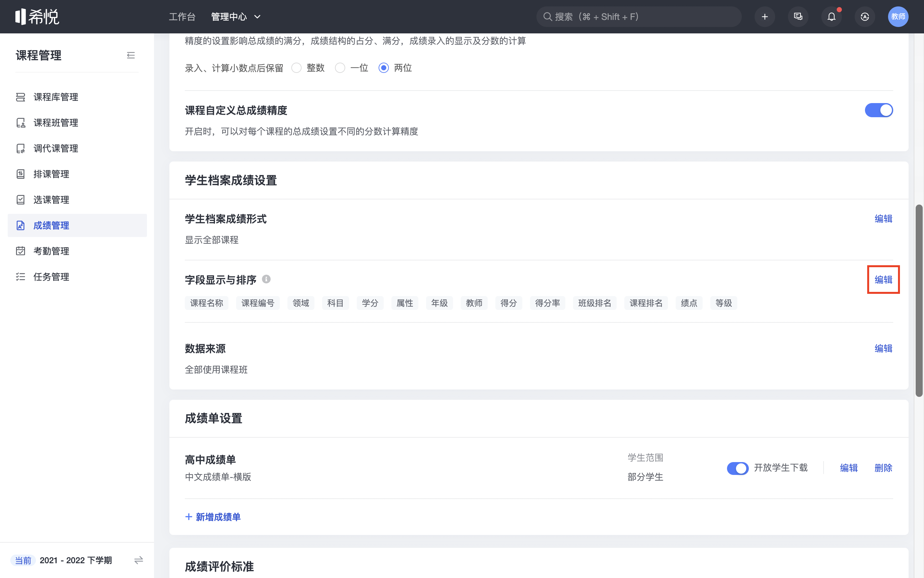924x578 pixels.
Task: Click the 成绩管理 icon
Action: 21,225
